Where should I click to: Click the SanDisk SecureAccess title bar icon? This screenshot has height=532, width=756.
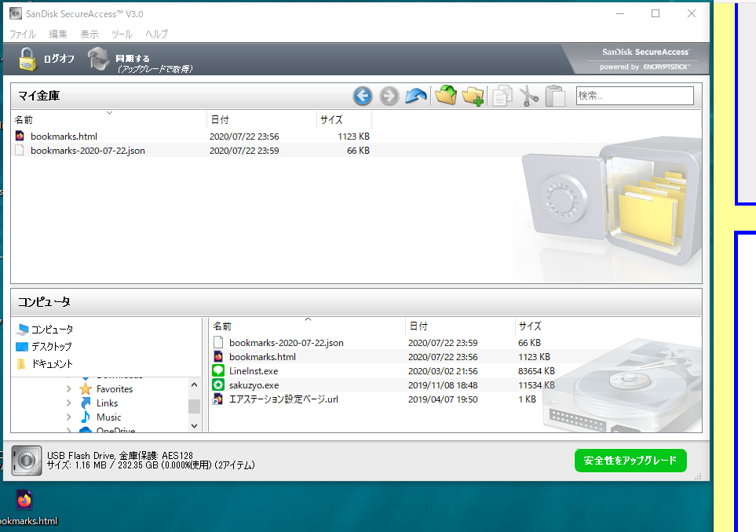16,13
